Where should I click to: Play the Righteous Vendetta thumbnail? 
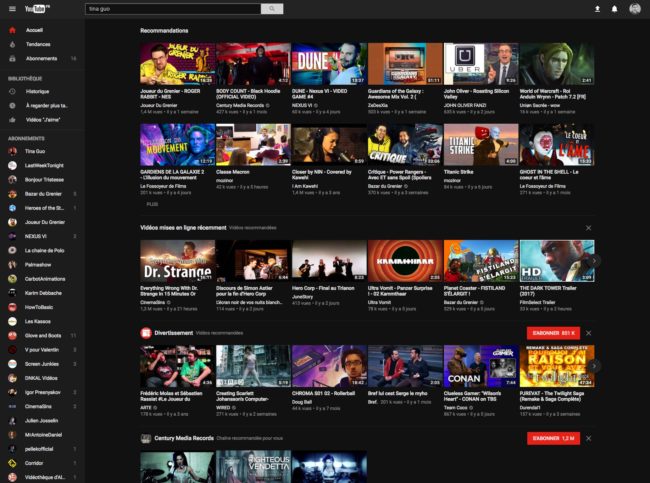coord(253,467)
